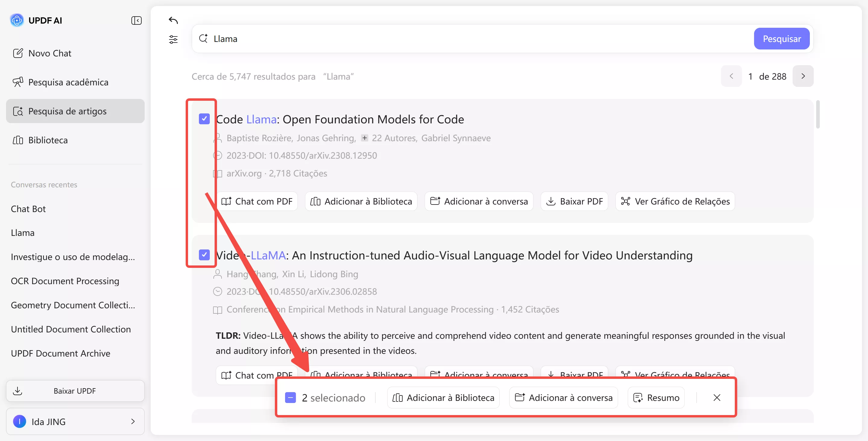The width and height of the screenshot is (868, 441).
Task: Uncheck the Video-LLaMA paper checkbox
Action: point(204,255)
